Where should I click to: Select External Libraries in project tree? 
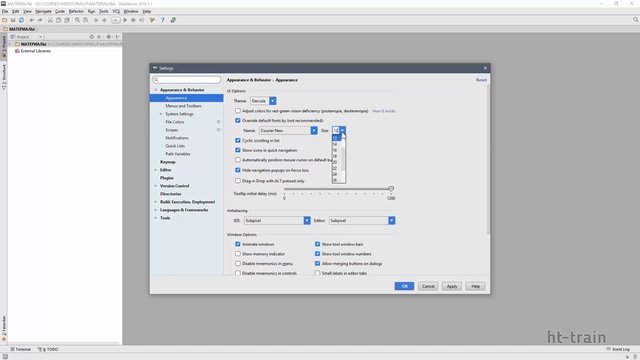[x=36, y=51]
